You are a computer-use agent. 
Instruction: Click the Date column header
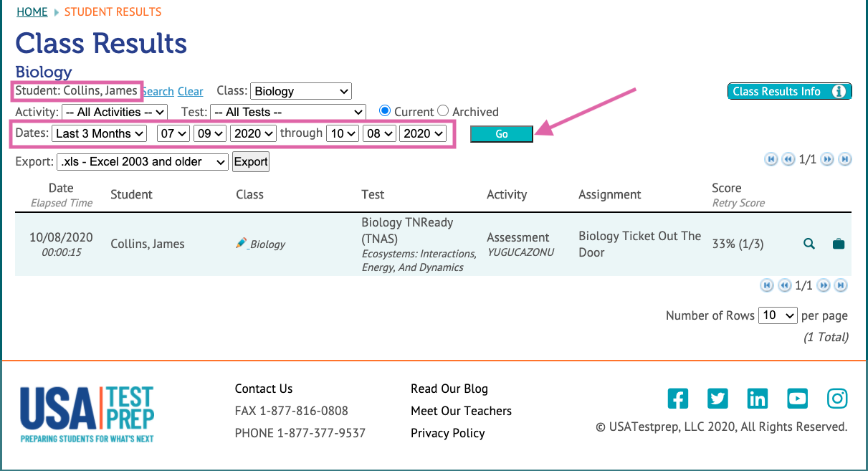tap(61, 188)
